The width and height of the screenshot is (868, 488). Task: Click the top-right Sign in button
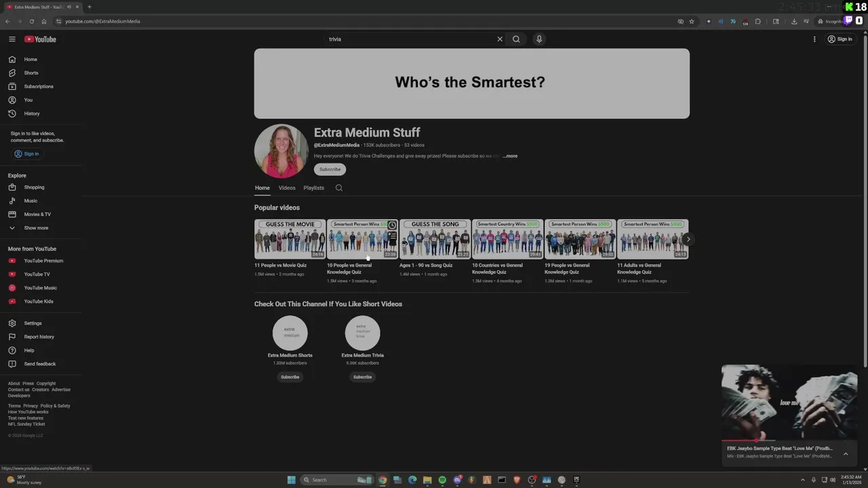[x=840, y=39]
